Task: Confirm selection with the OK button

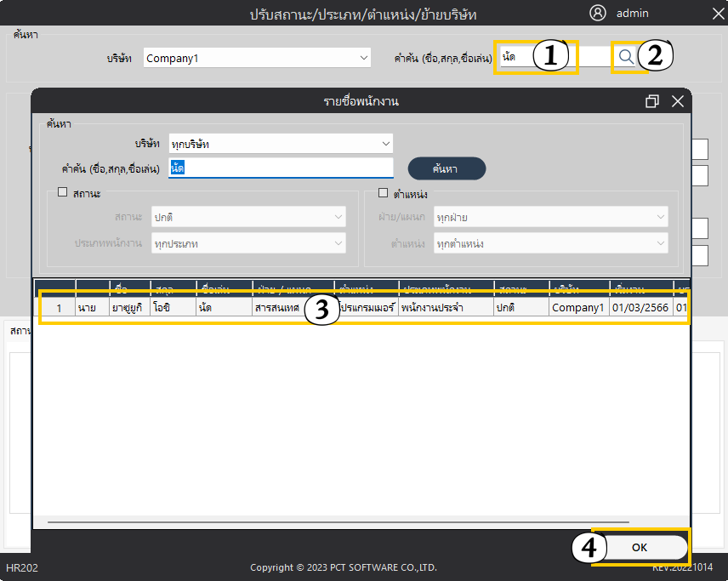Action: pyautogui.click(x=640, y=547)
